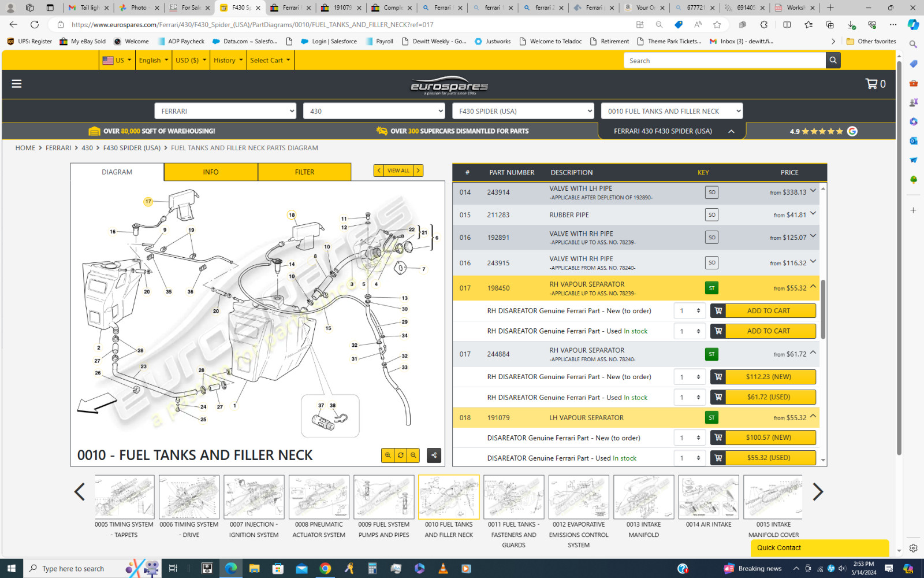Open the USD ($) currency dropdown
Screen dimensions: 924x578
(x=191, y=60)
